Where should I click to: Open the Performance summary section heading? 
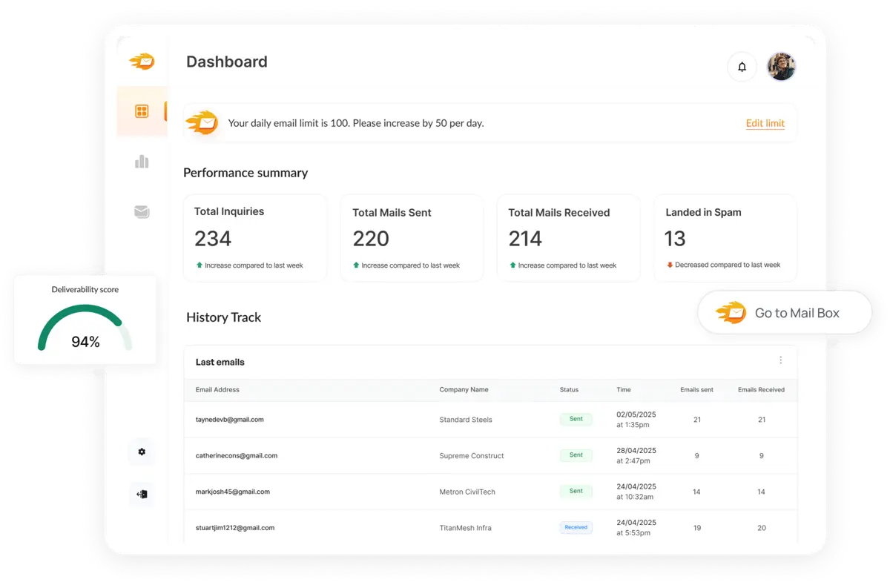[x=245, y=173]
